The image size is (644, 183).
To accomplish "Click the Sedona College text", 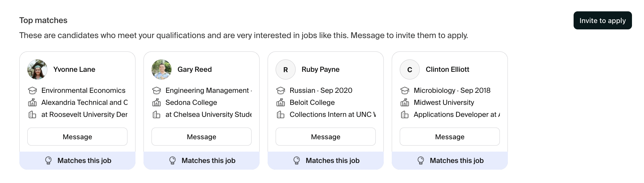I will pos(191,103).
